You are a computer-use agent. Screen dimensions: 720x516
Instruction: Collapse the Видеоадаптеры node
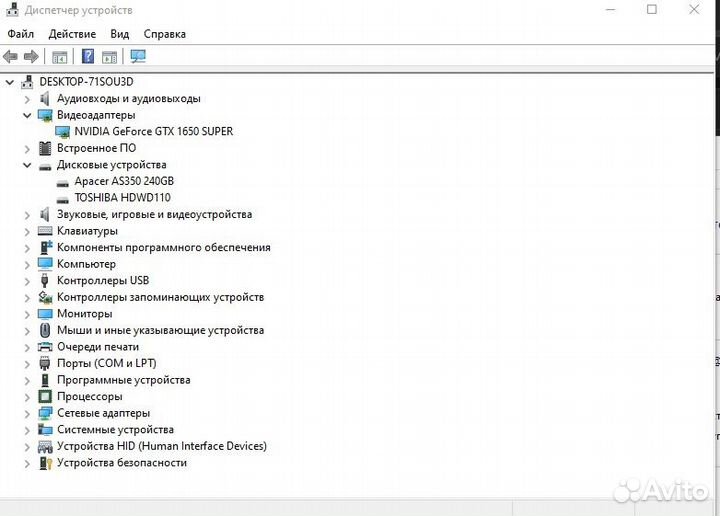pos(27,115)
